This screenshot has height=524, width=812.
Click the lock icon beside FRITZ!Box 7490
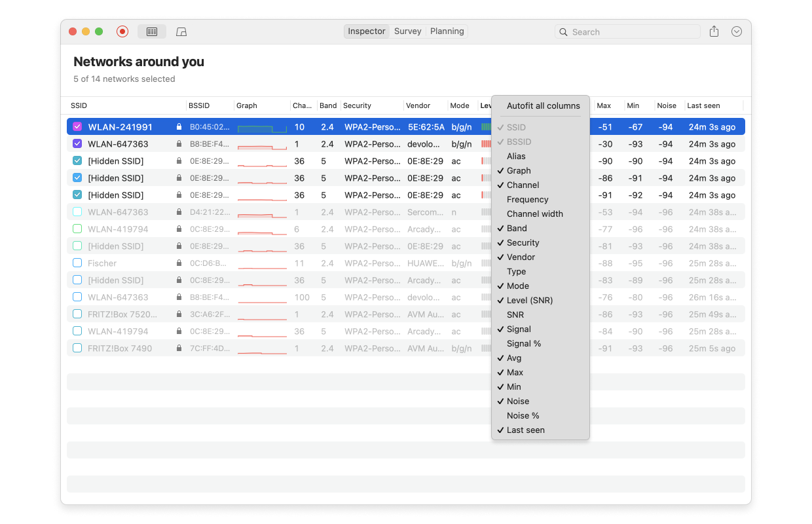pos(179,348)
